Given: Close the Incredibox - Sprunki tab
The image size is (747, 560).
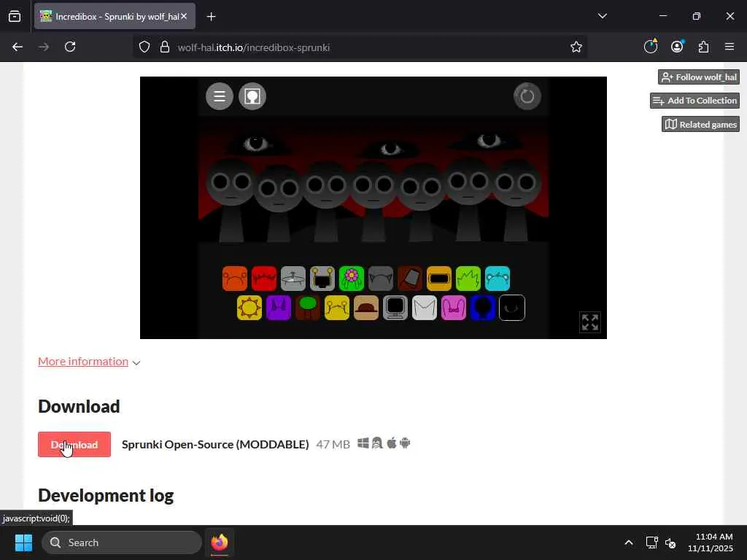Looking at the screenshot, I should tap(184, 16).
